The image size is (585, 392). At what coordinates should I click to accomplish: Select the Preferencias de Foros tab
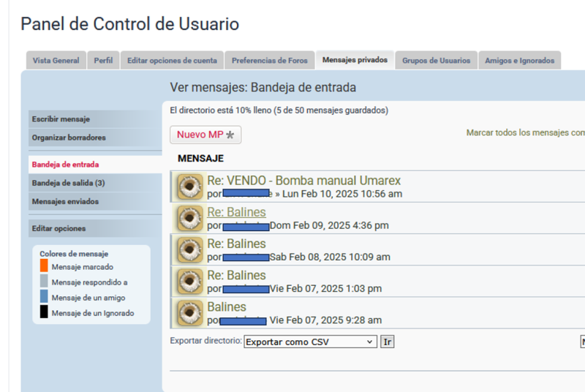click(270, 61)
